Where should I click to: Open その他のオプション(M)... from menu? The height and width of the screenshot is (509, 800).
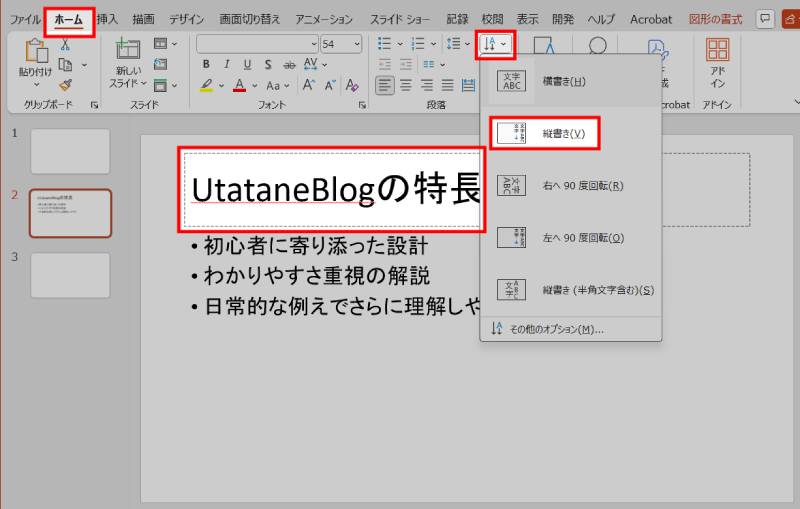click(571, 329)
